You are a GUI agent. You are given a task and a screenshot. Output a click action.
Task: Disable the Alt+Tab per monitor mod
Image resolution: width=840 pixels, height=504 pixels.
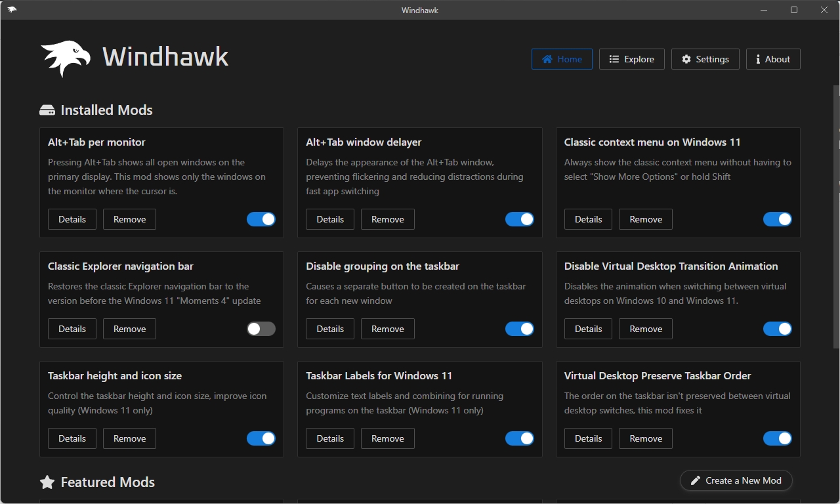(x=261, y=219)
